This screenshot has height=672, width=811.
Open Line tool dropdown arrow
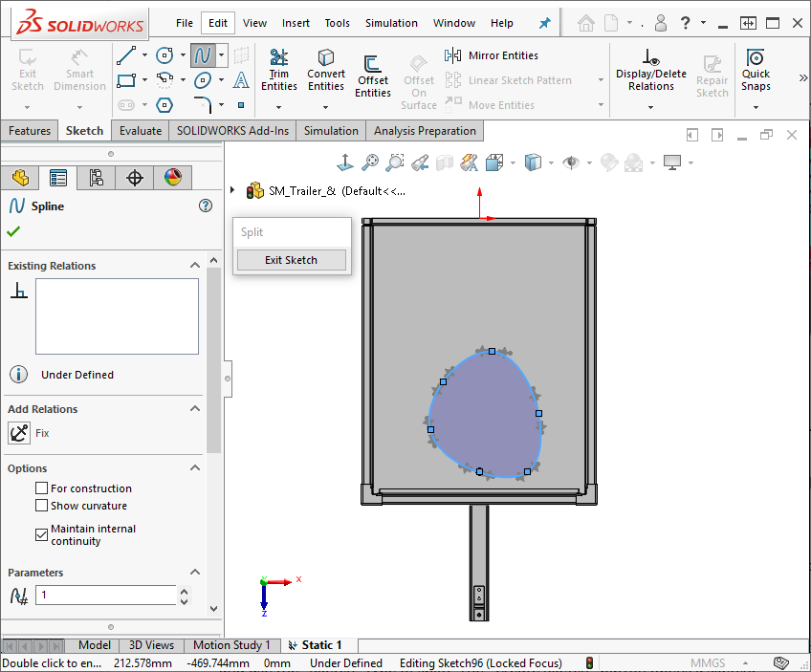pyautogui.click(x=144, y=54)
